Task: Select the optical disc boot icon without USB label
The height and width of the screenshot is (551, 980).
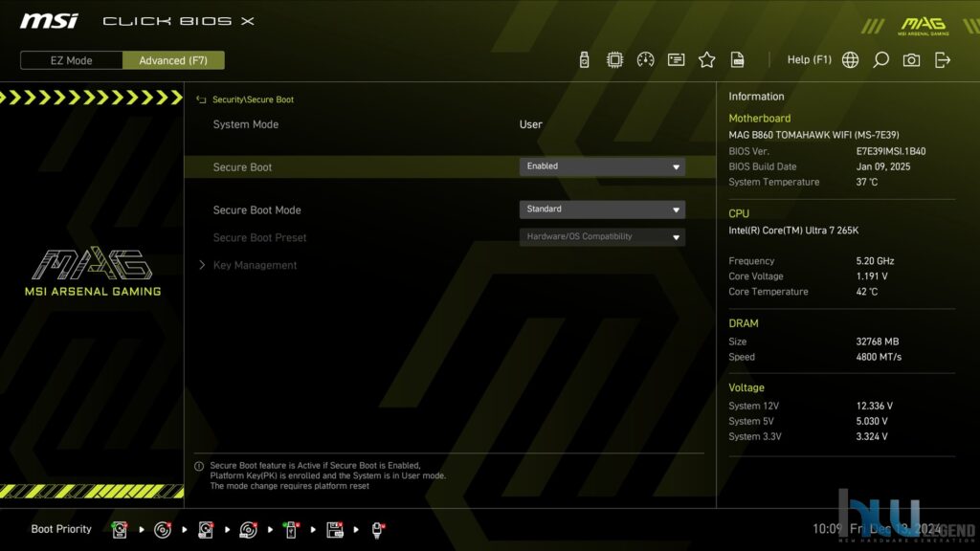Action: click(163, 530)
